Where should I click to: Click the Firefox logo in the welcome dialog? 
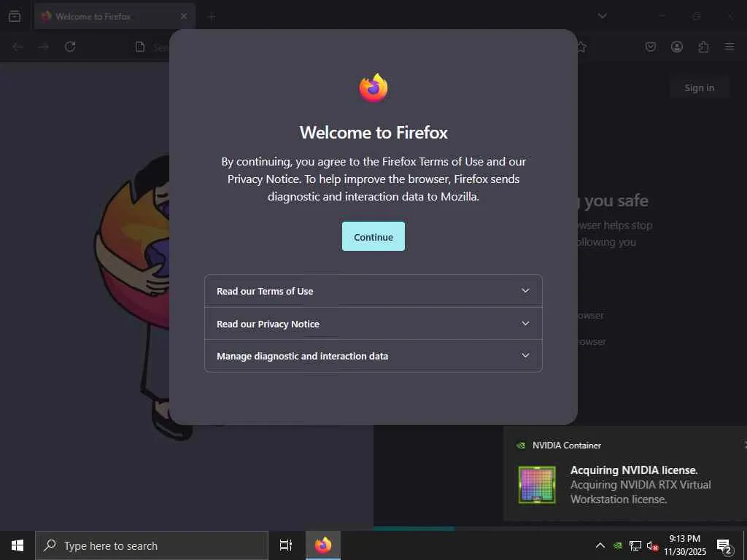click(x=373, y=88)
